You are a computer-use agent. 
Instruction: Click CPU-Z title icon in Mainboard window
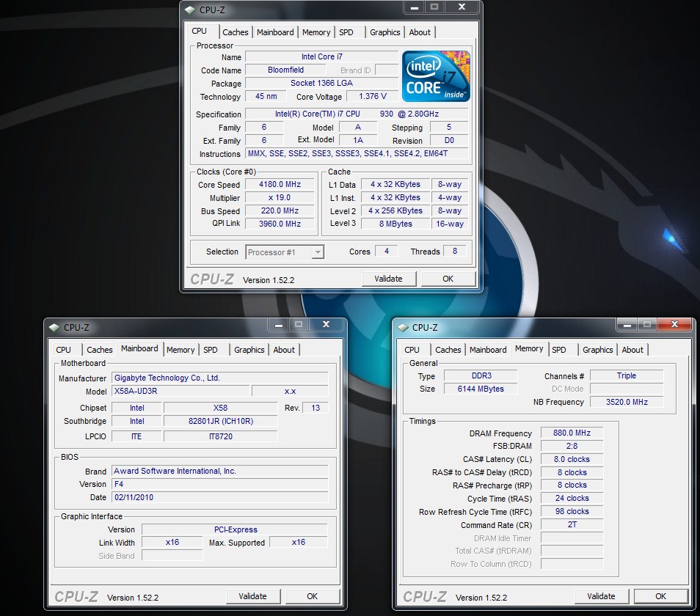pyautogui.click(x=54, y=327)
